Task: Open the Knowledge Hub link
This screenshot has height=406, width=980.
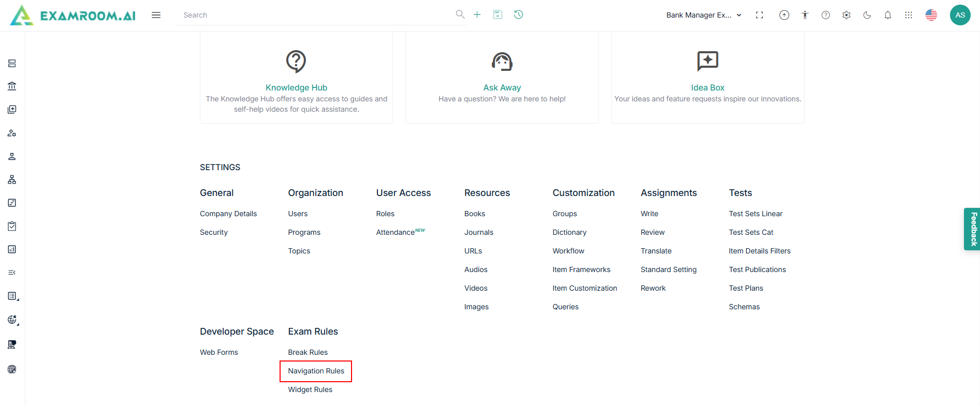Action: coord(296,87)
